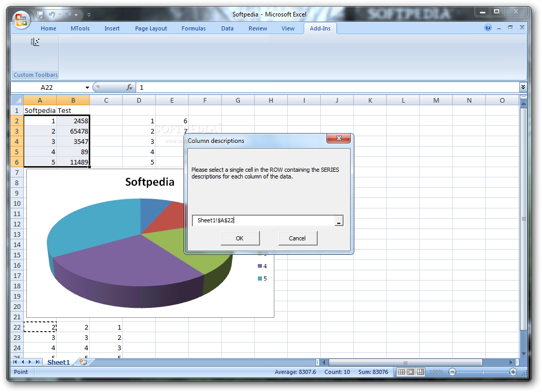Image resolution: width=542 pixels, height=392 pixels.
Task: Insert a new worksheet tab icon
Action: coord(83,362)
